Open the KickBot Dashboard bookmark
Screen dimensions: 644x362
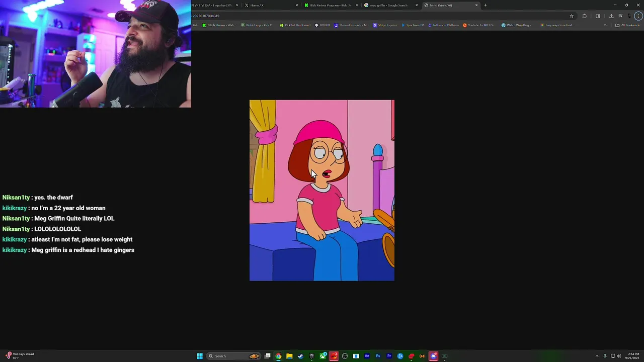coord(295,25)
